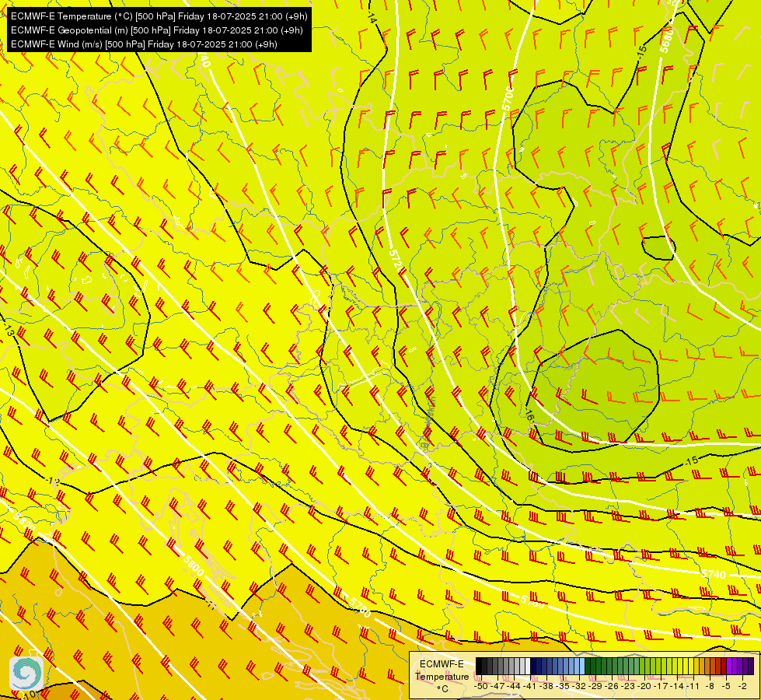Click the 5700 geopotential contour label
This screenshot has width=761, height=700.
tap(508, 99)
